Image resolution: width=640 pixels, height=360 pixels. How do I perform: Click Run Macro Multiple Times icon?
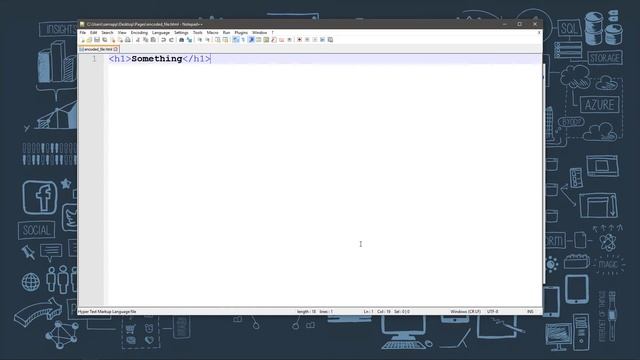click(x=322, y=40)
